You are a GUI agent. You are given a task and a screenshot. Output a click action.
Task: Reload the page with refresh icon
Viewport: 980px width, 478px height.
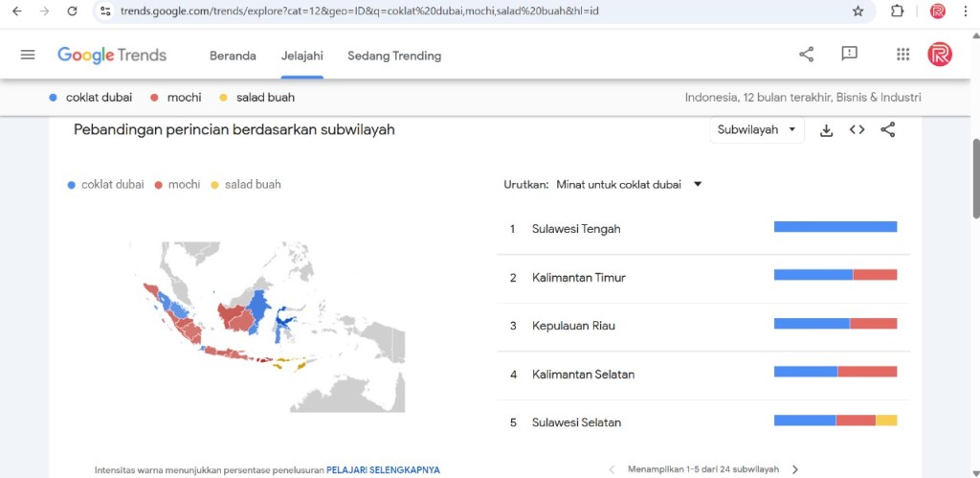(x=73, y=11)
